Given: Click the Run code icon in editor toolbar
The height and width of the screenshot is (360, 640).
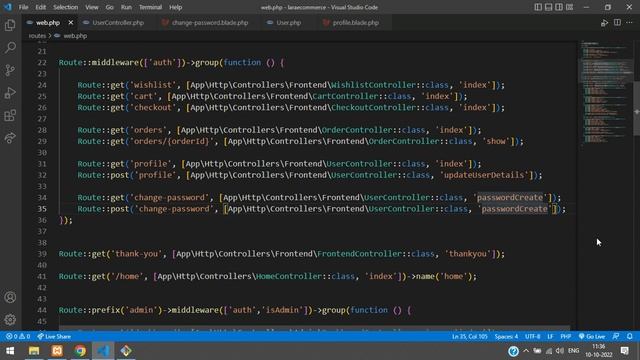Looking at the screenshot, I should (604, 23).
